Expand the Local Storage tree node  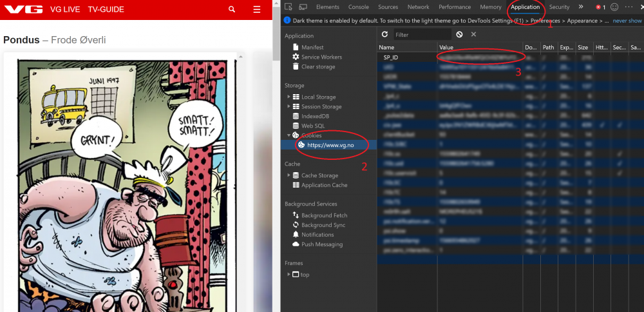(x=289, y=97)
